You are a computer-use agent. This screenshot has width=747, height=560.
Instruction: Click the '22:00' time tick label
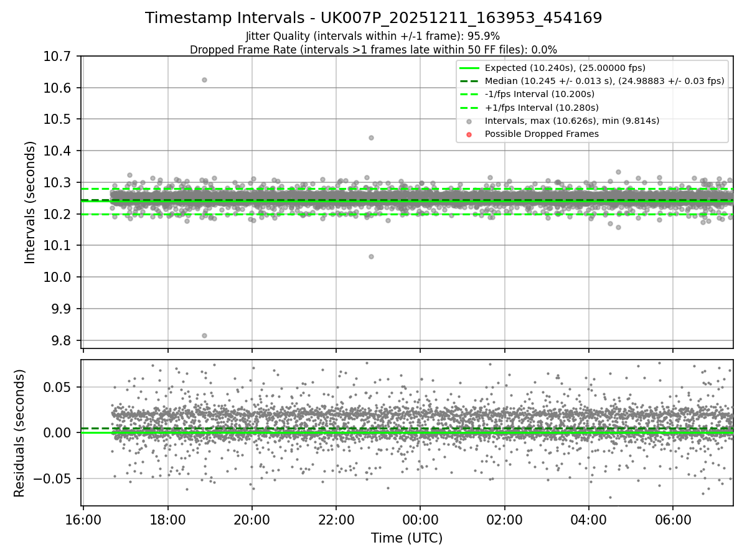click(336, 520)
